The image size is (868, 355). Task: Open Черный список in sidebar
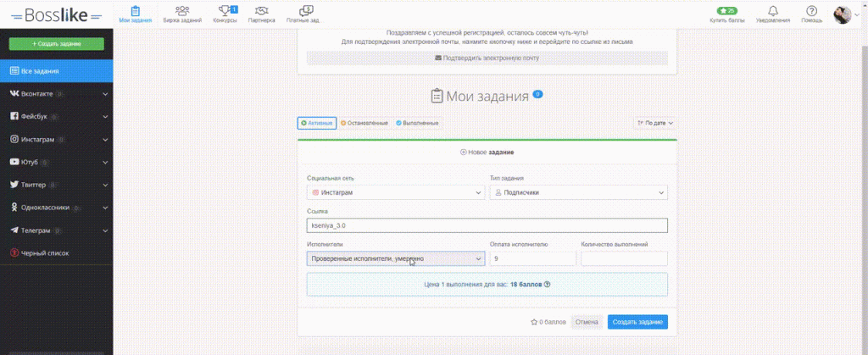pos(57,252)
